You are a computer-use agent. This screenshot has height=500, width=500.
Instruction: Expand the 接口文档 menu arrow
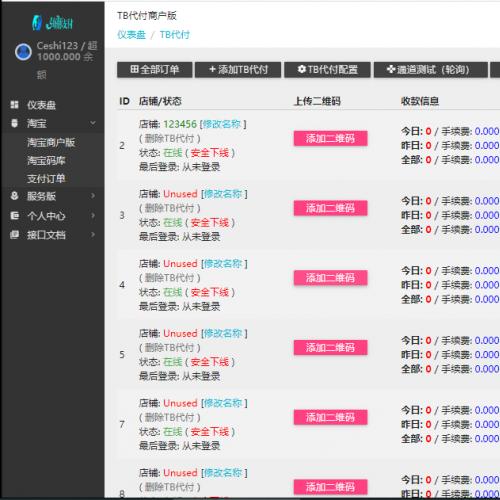click(93, 235)
